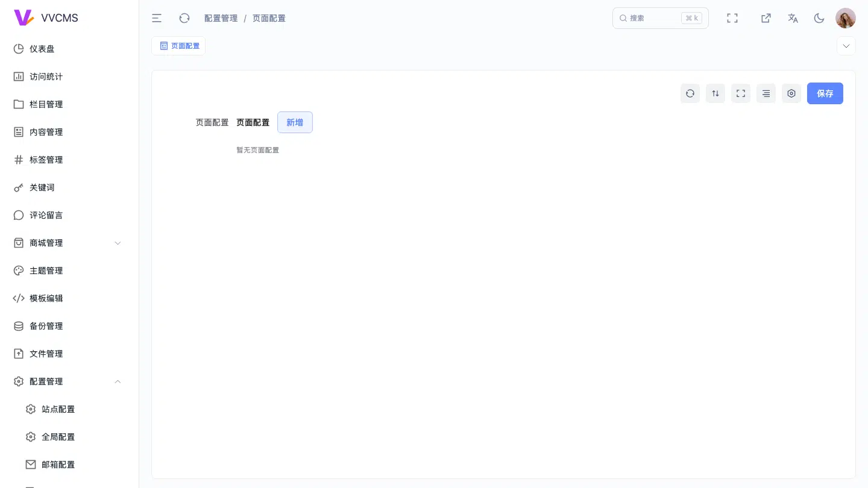The height and width of the screenshot is (488, 868).
Task: Click the 暂无页面配置 empty notice text
Action: (257, 150)
